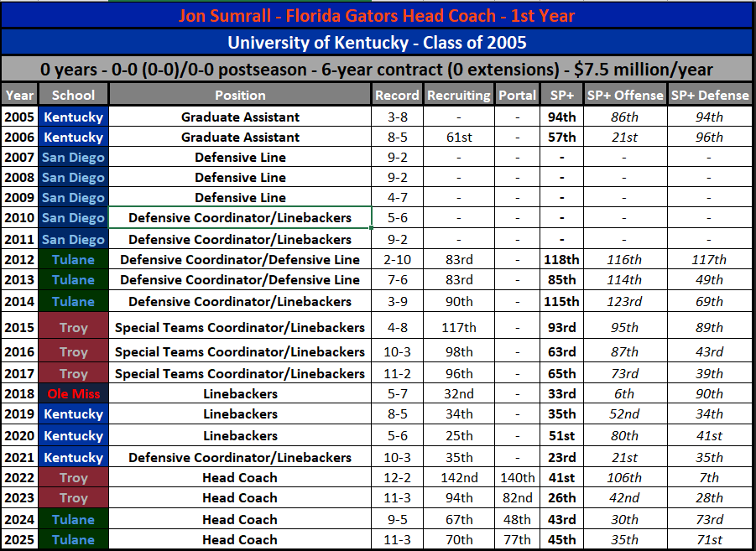Select the 6th SP+ Offense cell
The width and height of the screenshot is (756, 551).
tap(625, 393)
